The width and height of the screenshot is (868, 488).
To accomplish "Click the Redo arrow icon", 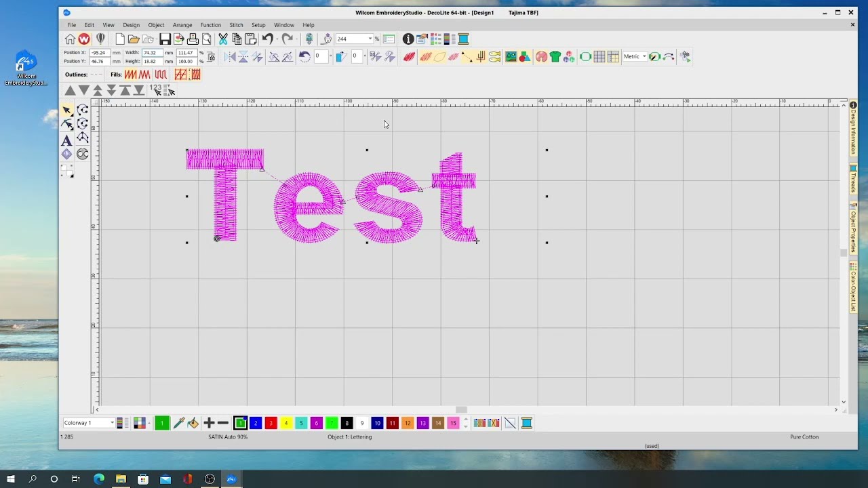I will point(288,39).
